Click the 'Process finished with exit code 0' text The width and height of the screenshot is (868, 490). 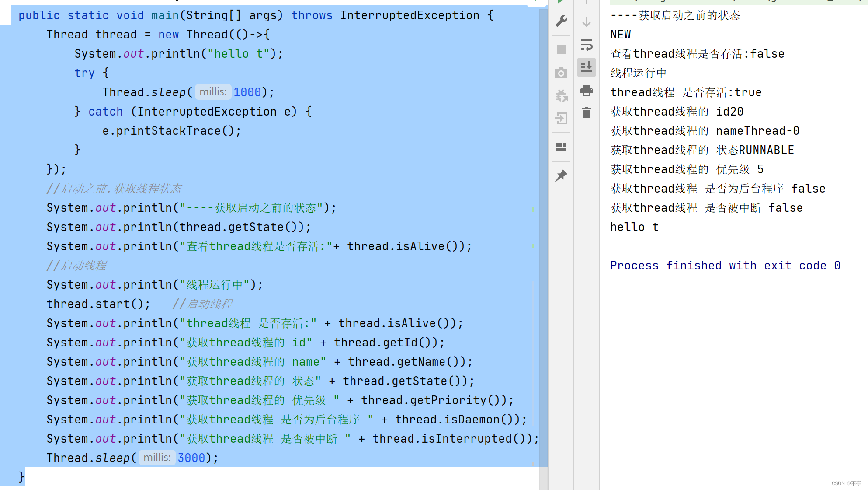point(725,266)
